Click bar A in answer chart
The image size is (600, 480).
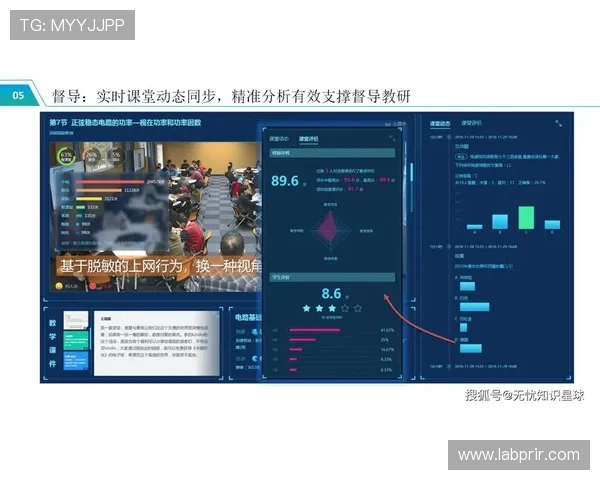(x=474, y=227)
